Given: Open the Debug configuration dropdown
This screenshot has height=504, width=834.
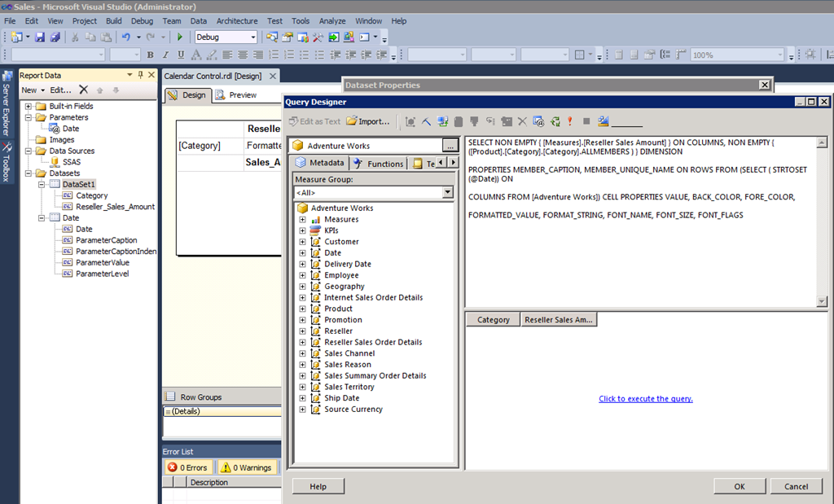Looking at the screenshot, I should coord(252,37).
